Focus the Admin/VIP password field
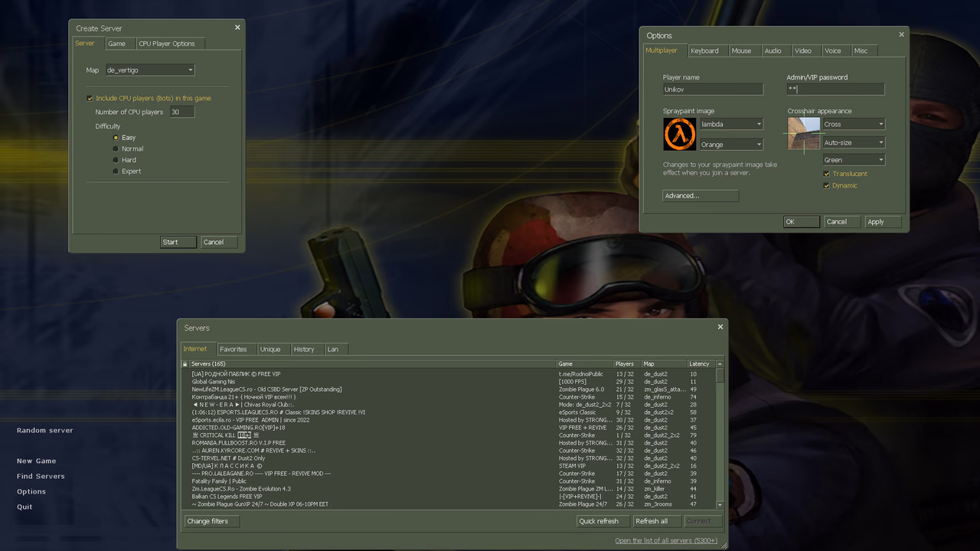Screen dimensions: 980x551 [x=835, y=90]
